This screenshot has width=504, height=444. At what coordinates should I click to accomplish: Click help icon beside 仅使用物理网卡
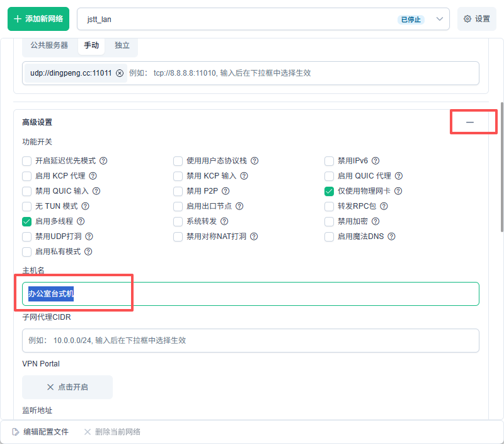pyautogui.click(x=398, y=191)
